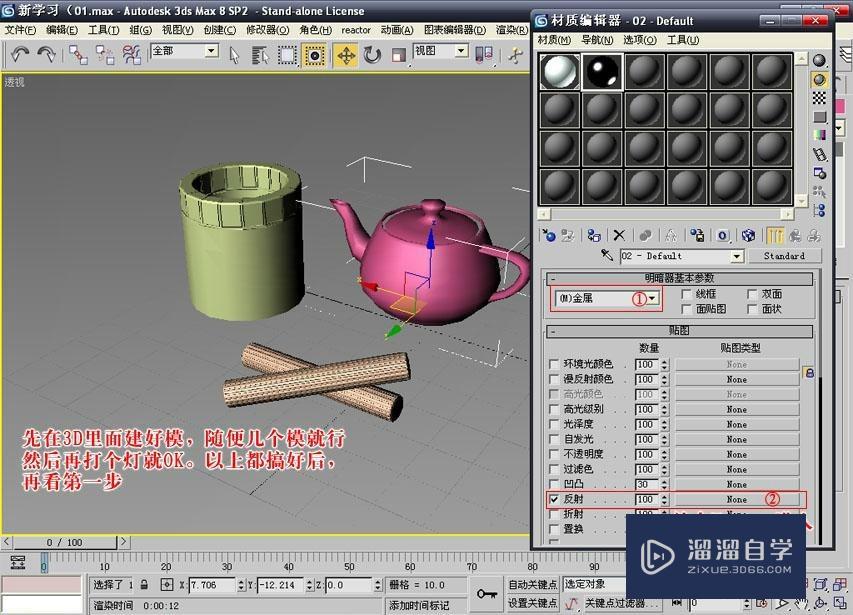The image size is (853, 615).
Task: Toggle checkered background in material editor
Action: click(x=820, y=99)
